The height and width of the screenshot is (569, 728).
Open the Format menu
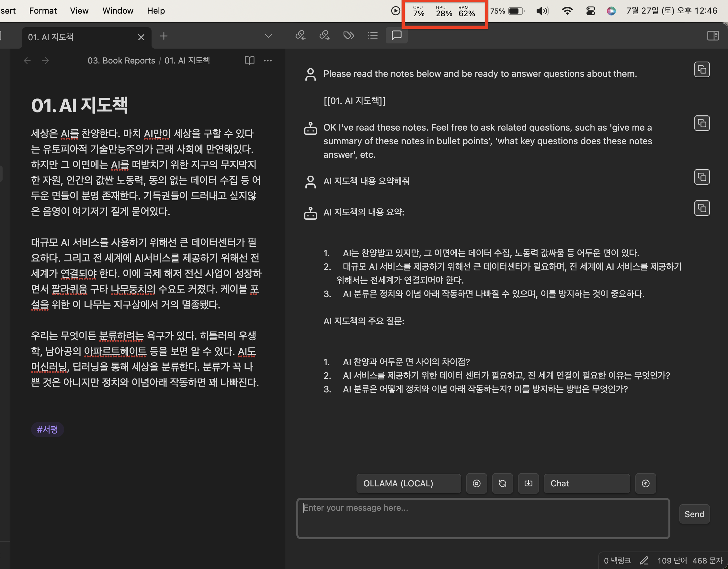(43, 11)
